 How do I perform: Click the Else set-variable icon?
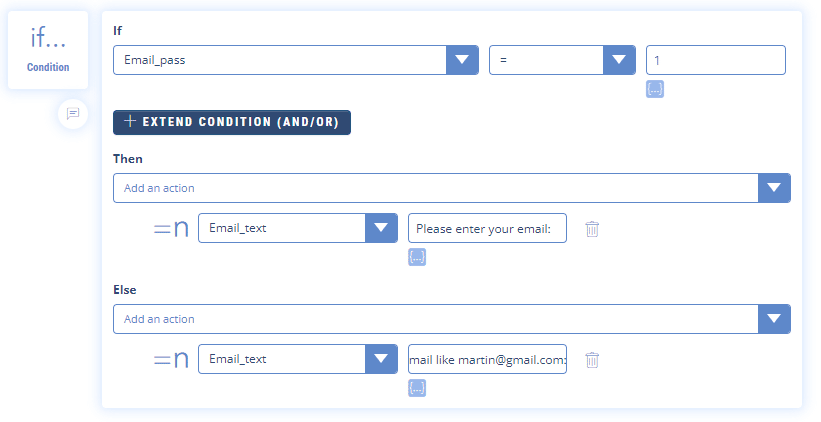171,359
